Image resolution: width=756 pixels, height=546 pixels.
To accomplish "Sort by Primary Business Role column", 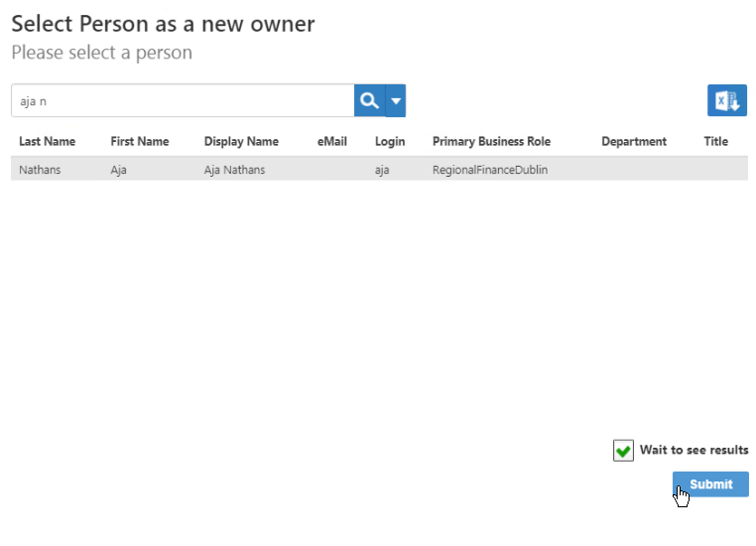I will tap(491, 142).
